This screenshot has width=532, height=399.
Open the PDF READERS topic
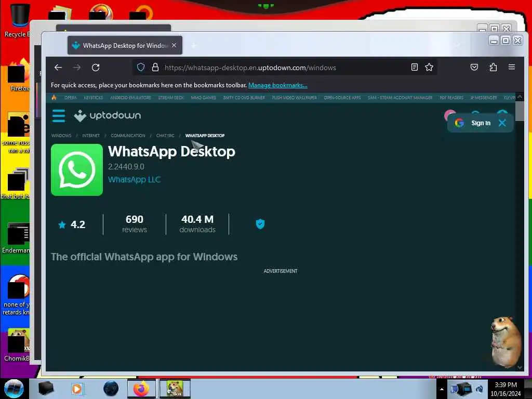451,98
